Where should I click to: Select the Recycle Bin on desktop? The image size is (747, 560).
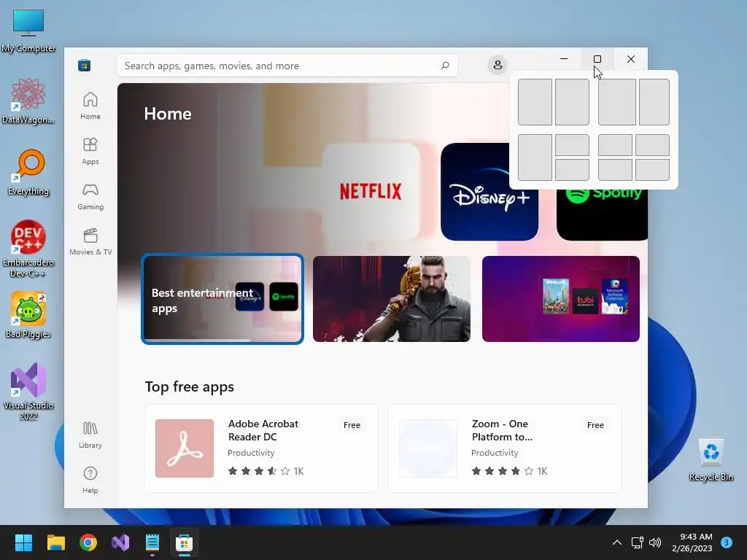(x=711, y=459)
